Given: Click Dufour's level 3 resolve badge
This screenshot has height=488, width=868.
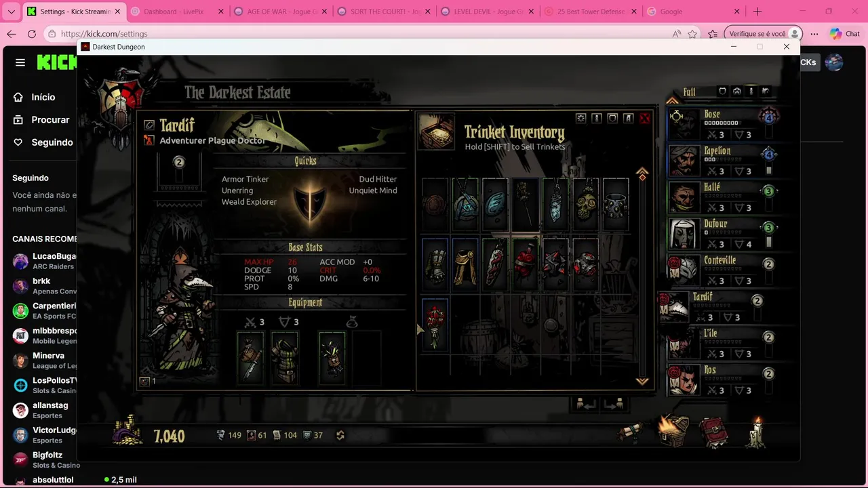Looking at the screenshot, I should (x=768, y=228).
